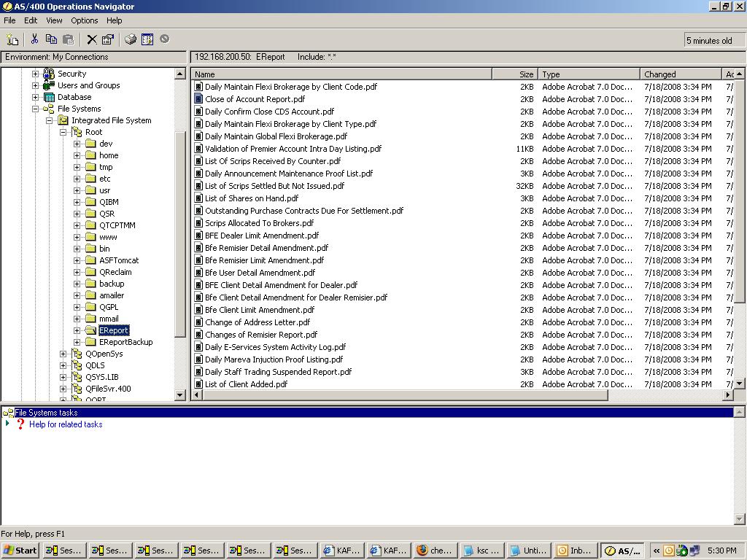Image resolution: width=747 pixels, height=560 pixels.
Task: Select the QDLS tree node
Action: point(95,366)
